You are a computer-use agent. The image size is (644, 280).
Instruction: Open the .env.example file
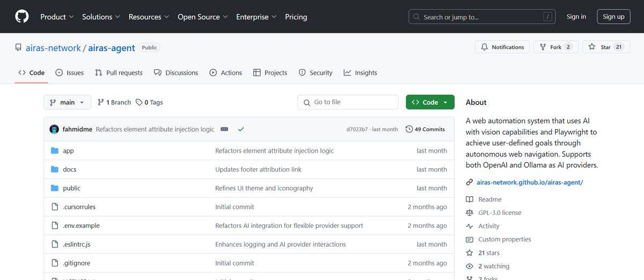81,226
